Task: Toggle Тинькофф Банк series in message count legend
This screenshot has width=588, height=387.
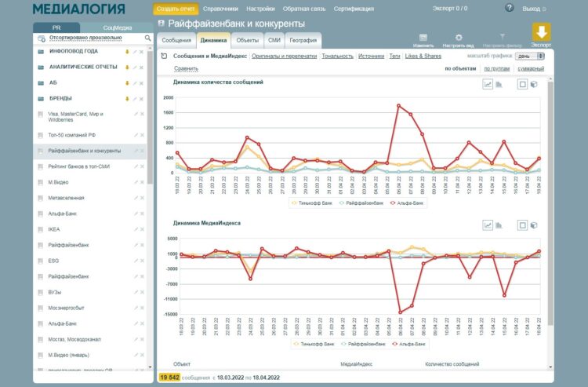Action: 311,203
